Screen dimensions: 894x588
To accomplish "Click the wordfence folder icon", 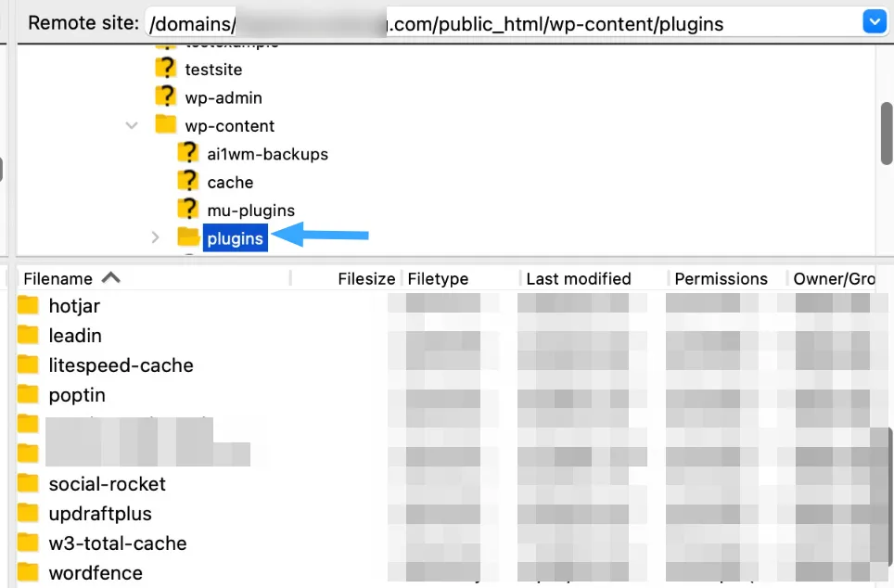I will (28, 572).
